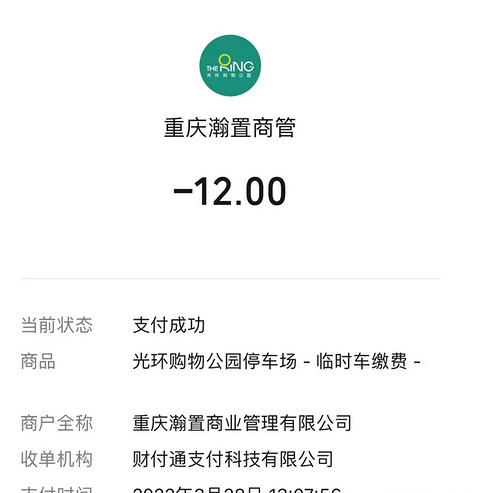The height and width of the screenshot is (493, 480).
Task: Tap the 当前状态 label
Action: pyautogui.click(x=57, y=325)
